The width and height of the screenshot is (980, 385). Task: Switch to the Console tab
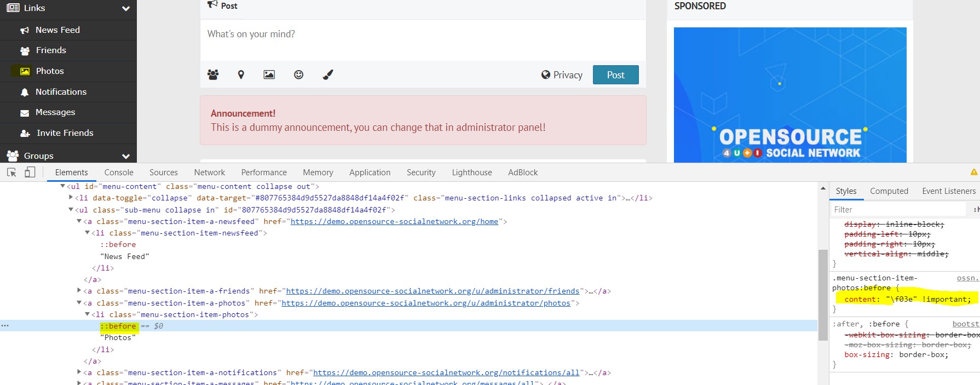pos(119,173)
